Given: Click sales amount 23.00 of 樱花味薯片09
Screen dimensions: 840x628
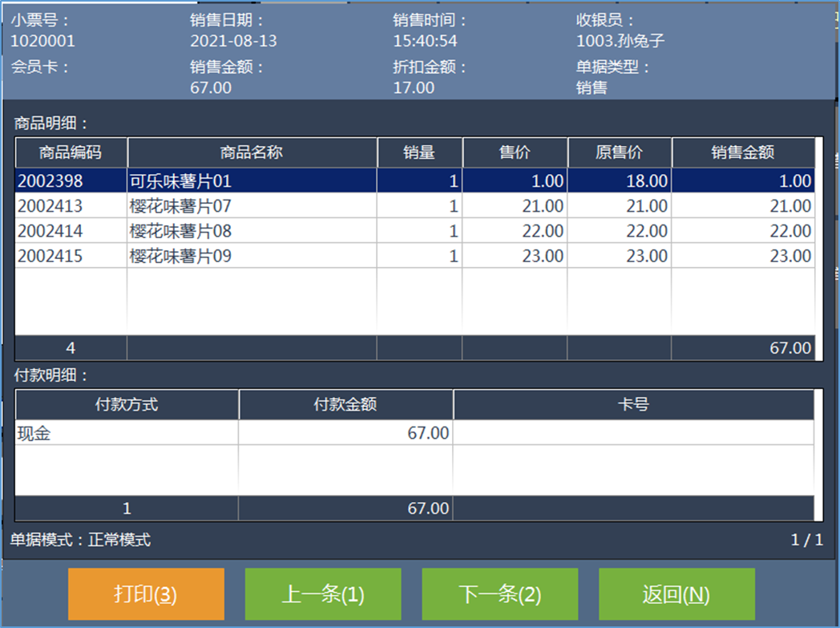Looking at the screenshot, I should coord(790,256).
